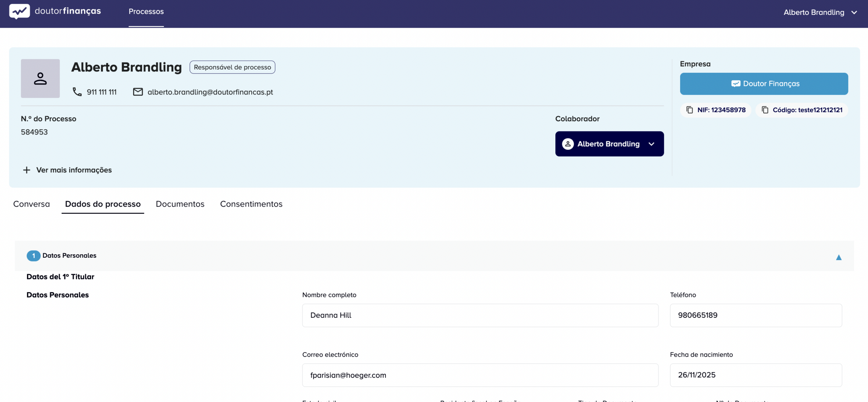Select the Processos menu item
This screenshot has height=402, width=868.
(146, 11)
